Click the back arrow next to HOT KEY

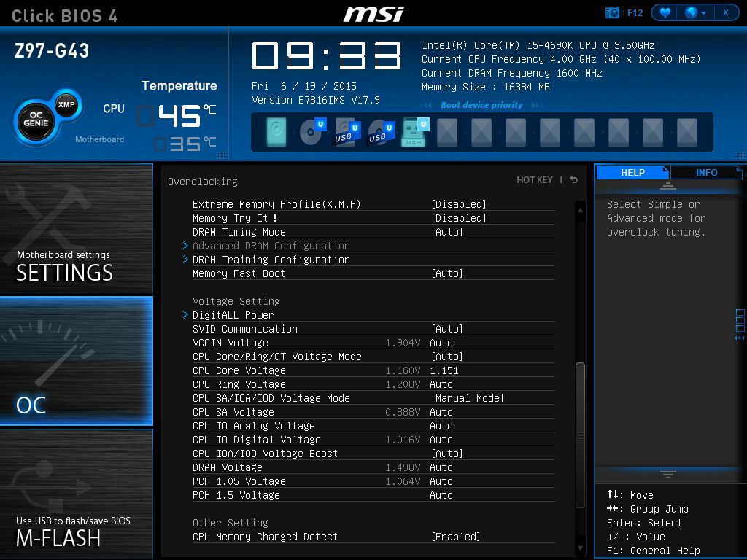click(x=574, y=179)
